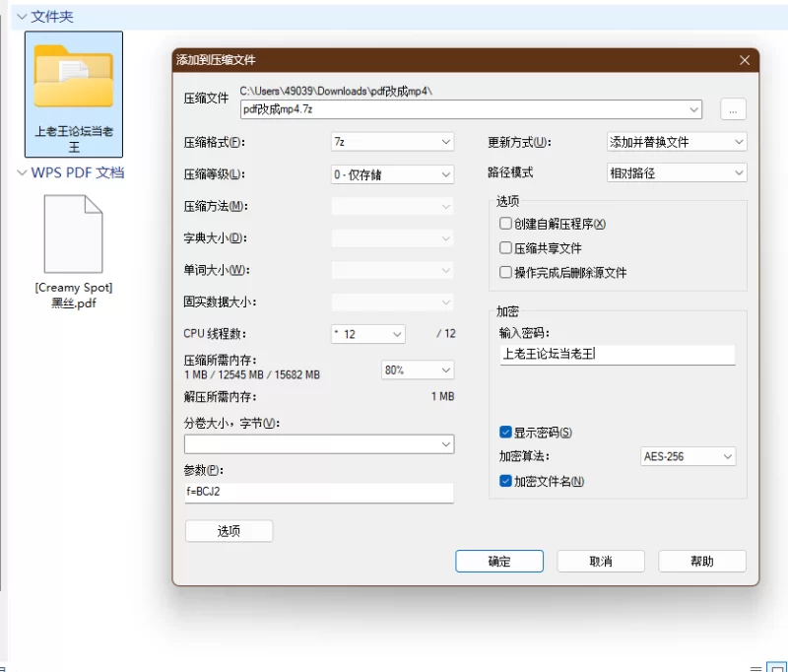Open the 加密算法 AES-256 dropdown
This screenshot has width=788, height=672.
point(688,456)
